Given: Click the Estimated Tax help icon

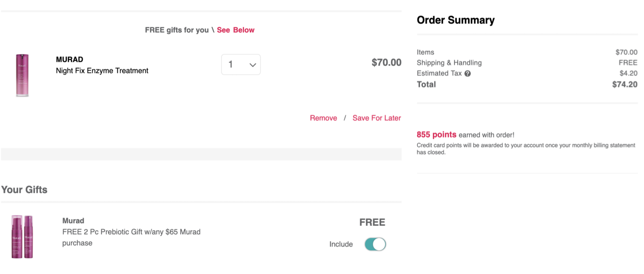Looking at the screenshot, I should (467, 74).
